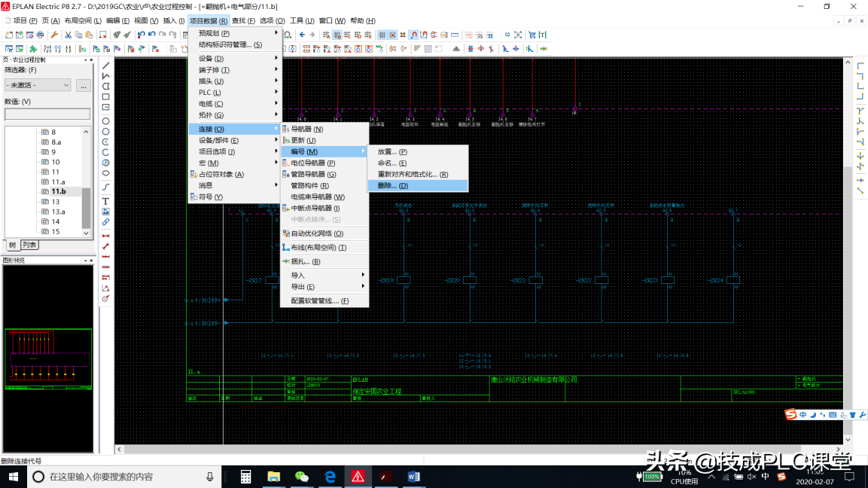868x488 pixels.
Task: Pick the circle drawing tool
Action: (x=105, y=121)
